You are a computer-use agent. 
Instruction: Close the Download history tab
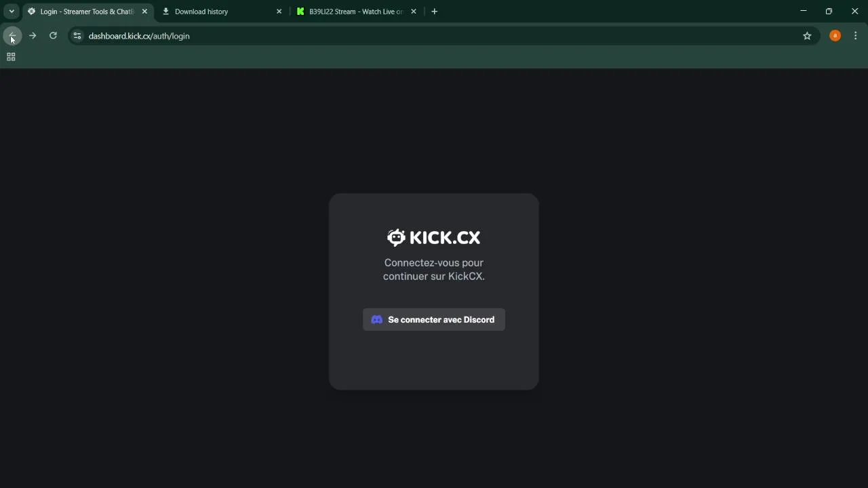[x=279, y=12]
